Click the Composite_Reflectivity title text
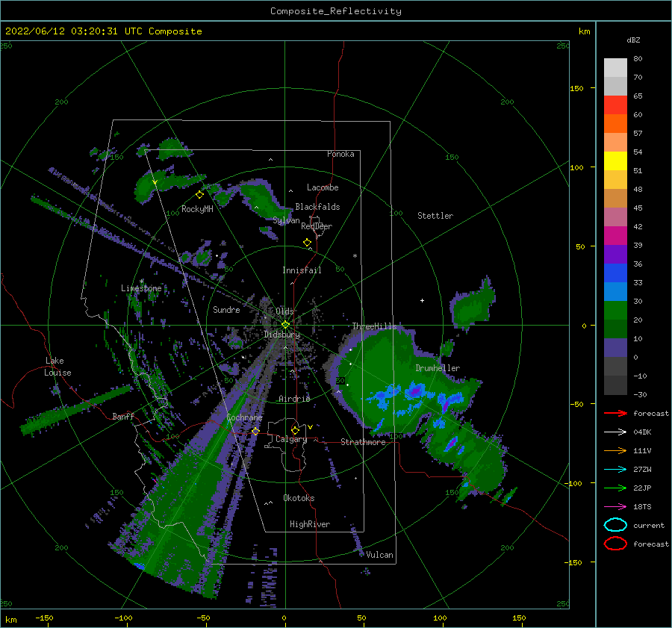The height and width of the screenshot is (628, 672). pyautogui.click(x=335, y=11)
